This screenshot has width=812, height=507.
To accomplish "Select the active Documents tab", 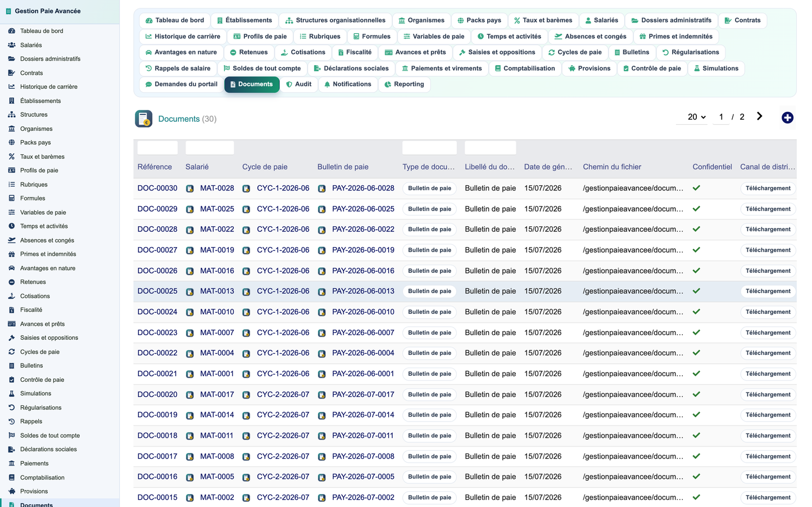I will 251,84.
